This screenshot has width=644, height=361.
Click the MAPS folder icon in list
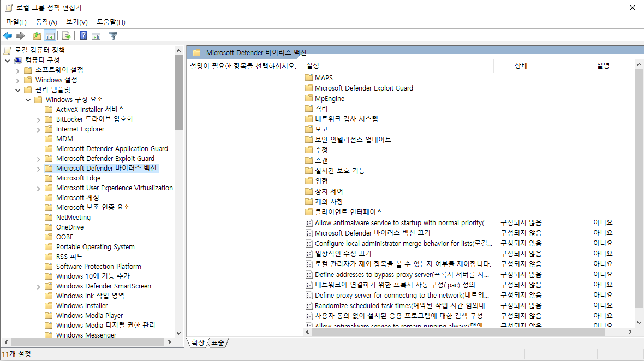click(309, 77)
